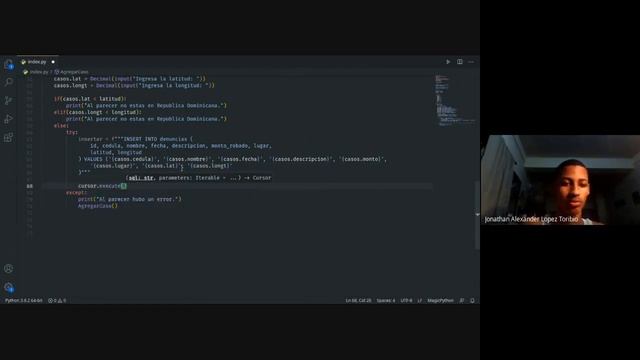Image resolution: width=640 pixels, height=360 pixels.
Task: Click the print "hubo un error" line
Action: [x=129, y=199]
